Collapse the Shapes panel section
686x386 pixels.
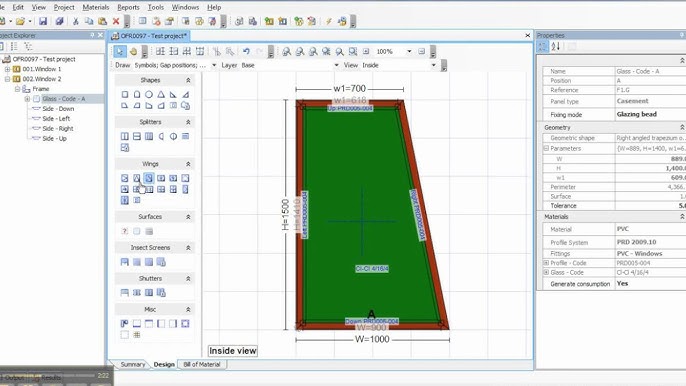[188, 80]
